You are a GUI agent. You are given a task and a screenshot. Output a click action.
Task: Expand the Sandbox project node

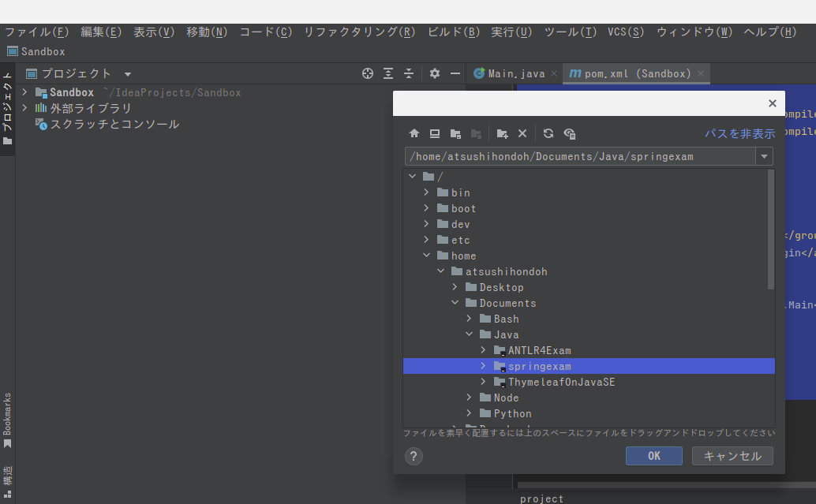24,91
